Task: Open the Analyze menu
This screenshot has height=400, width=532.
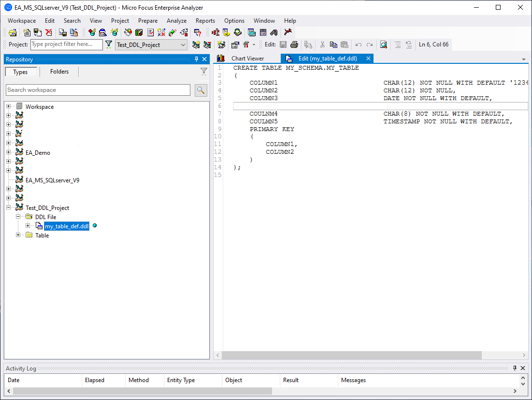Action: click(x=176, y=21)
